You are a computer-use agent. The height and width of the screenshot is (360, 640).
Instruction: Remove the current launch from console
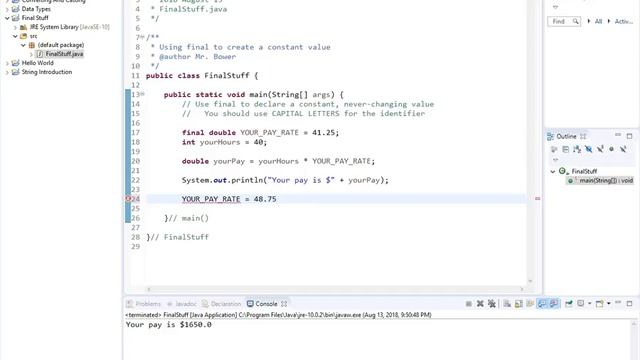click(x=480, y=304)
